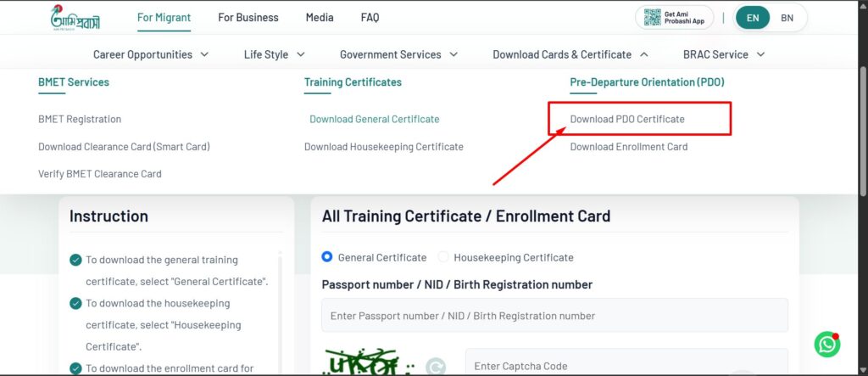Select the Housekeeping Certificate radio button

click(x=443, y=257)
